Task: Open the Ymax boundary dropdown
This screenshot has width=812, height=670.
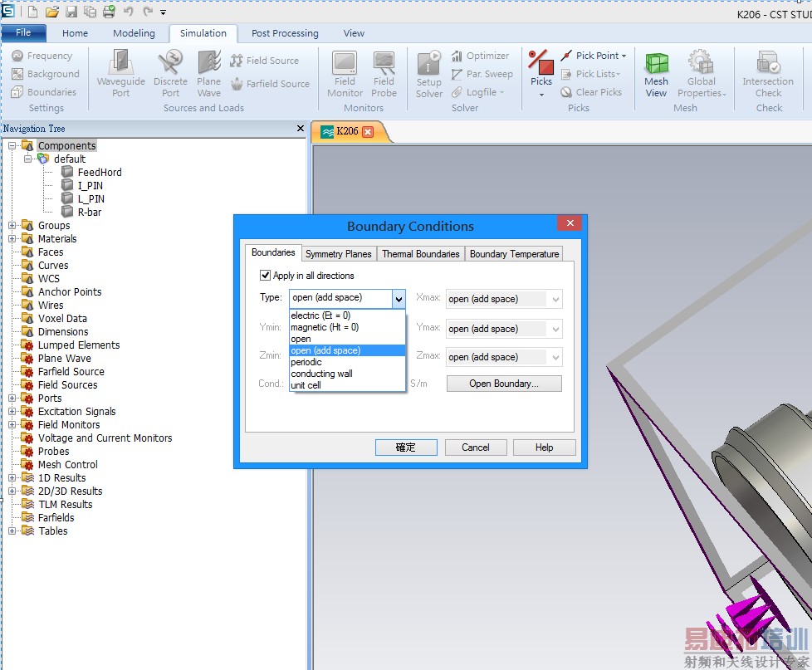Action: 555,330
